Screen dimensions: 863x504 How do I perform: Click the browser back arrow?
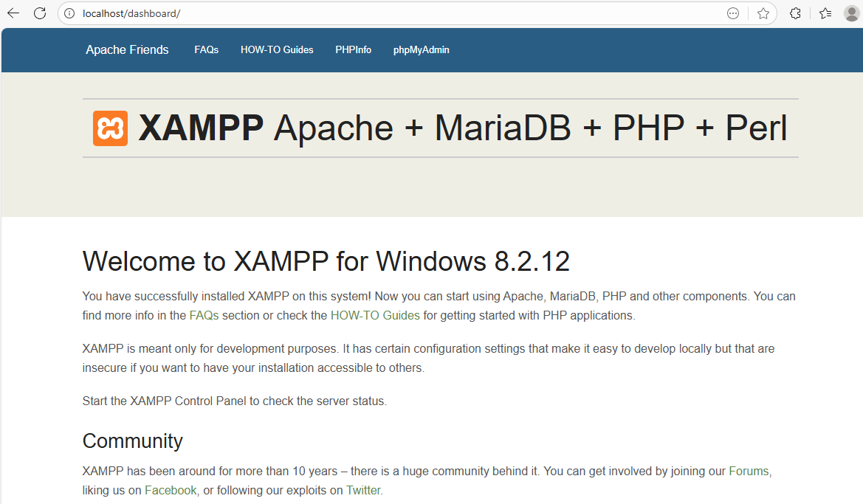pyautogui.click(x=13, y=13)
